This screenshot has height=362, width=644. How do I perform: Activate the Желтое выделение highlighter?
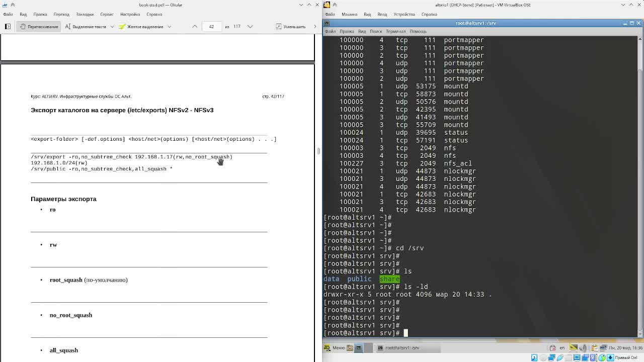tap(141, 26)
